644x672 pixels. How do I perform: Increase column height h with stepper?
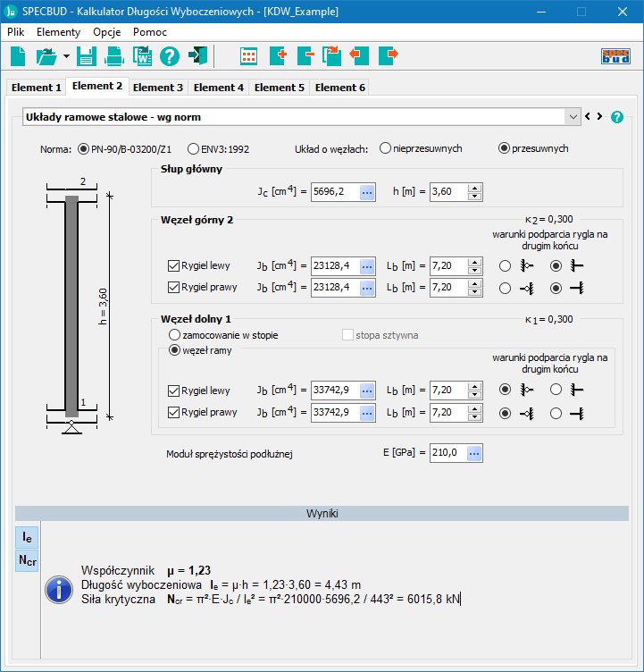pos(474,188)
